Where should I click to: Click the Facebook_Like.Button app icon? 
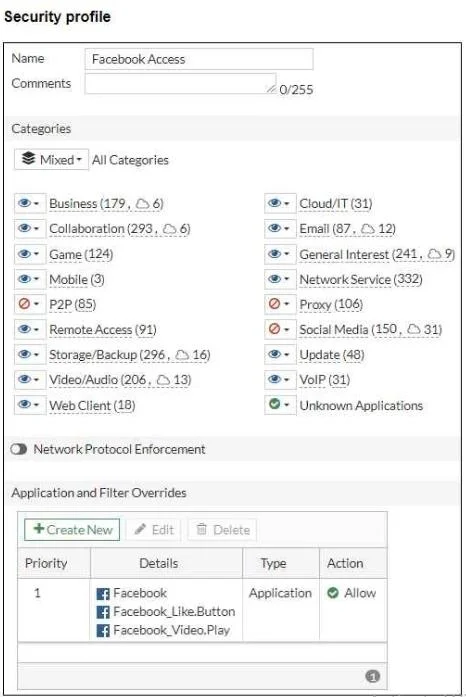point(103,612)
